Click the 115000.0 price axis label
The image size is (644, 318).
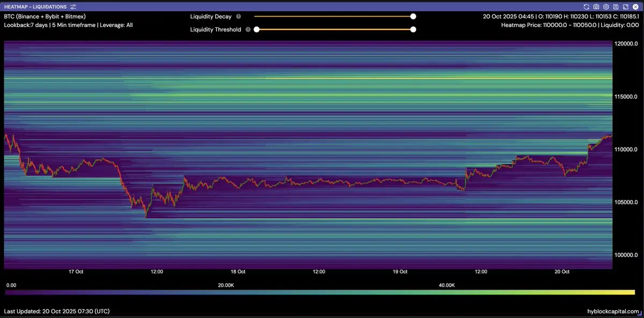[x=626, y=97]
